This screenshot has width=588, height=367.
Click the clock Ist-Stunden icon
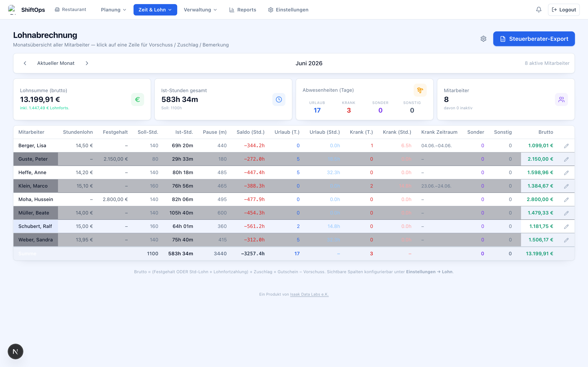pos(279,99)
